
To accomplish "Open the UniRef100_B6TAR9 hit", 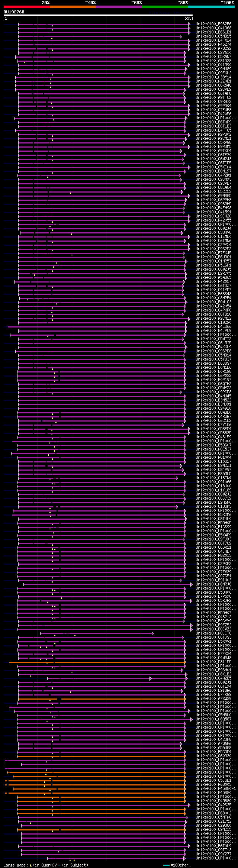I will (213, 122).
